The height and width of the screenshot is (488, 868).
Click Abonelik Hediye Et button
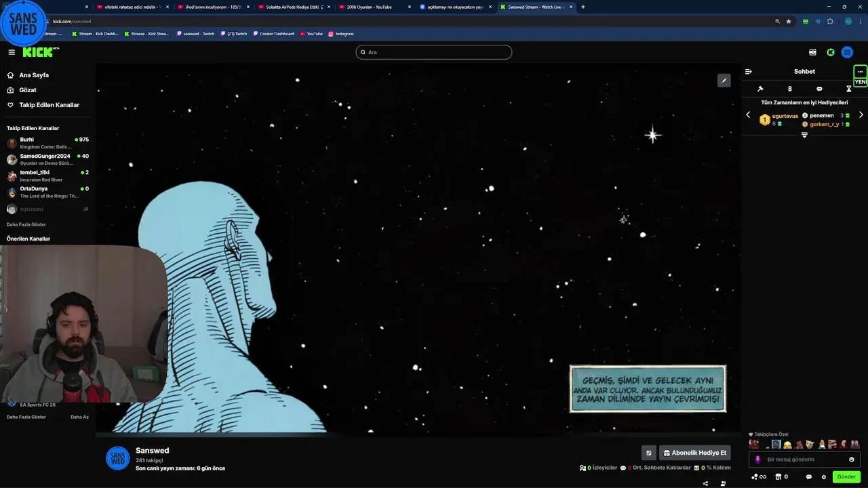point(695,453)
